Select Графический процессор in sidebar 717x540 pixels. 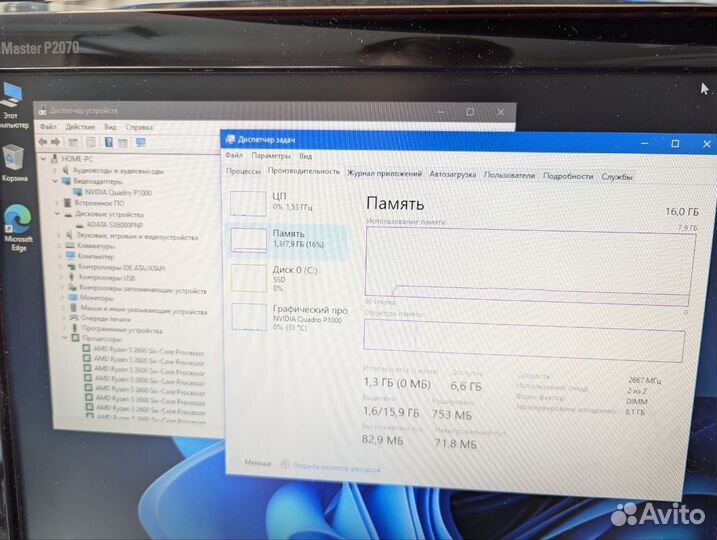[289, 317]
